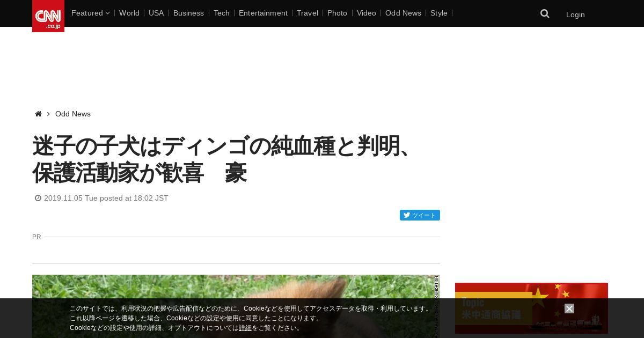Open the World section

(129, 13)
